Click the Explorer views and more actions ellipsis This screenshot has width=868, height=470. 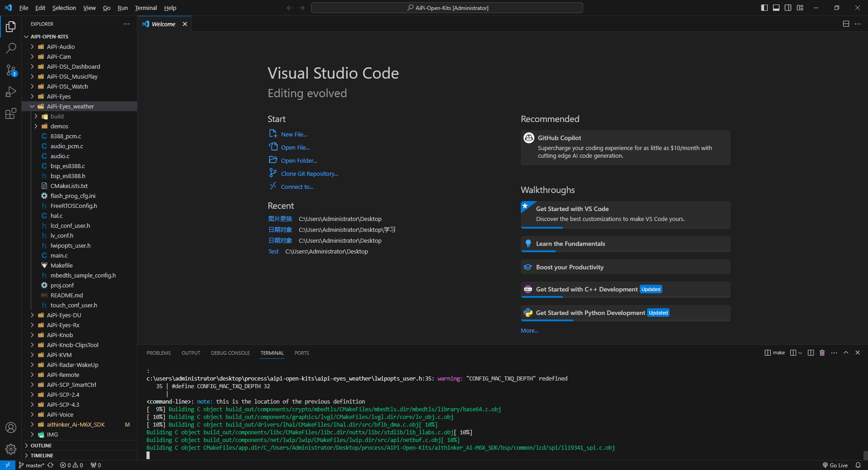[x=127, y=24]
